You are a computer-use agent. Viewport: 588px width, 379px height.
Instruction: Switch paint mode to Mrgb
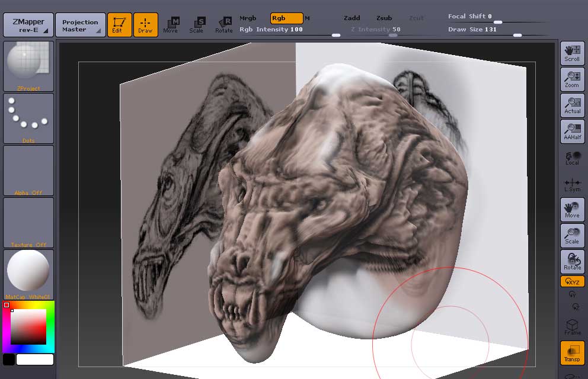pos(248,18)
